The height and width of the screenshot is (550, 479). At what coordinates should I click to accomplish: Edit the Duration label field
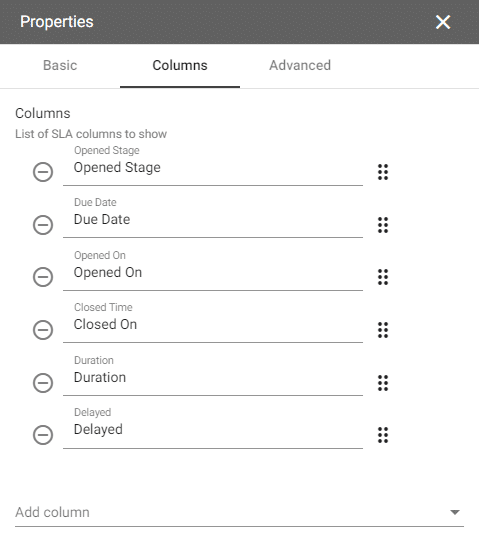click(x=213, y=378)
